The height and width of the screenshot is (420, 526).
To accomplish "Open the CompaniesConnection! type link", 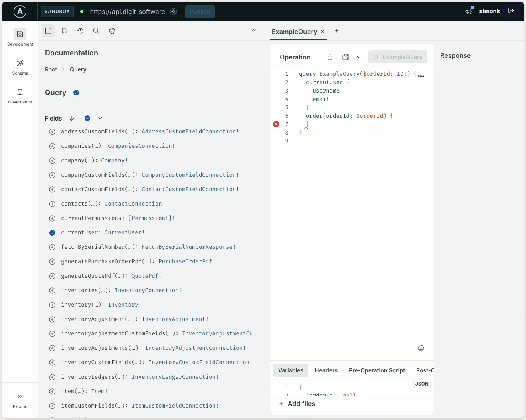I will pyautogui.click(x=141, y=146).
